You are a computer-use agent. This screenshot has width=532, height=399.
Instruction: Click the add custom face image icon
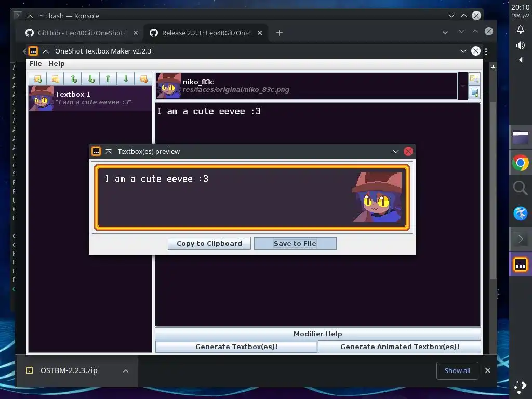click(474, 92)
